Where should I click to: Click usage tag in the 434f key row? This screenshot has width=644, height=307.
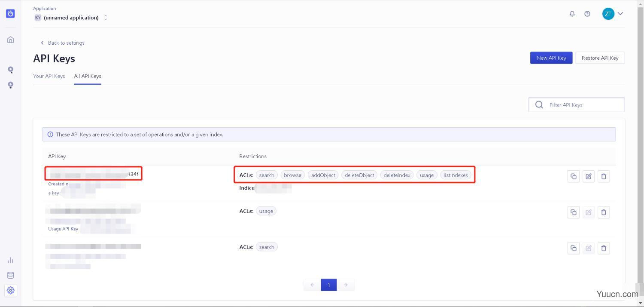pos(427,175)
